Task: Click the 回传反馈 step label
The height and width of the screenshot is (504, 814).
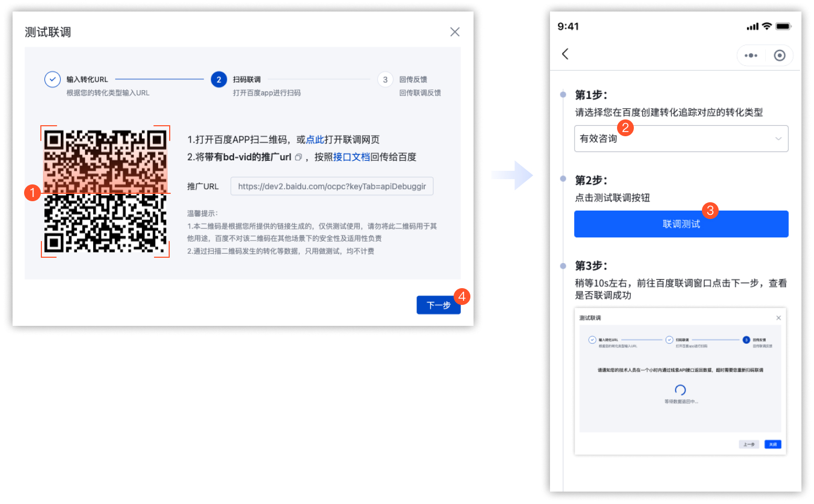Action: [x=413, y=80]
